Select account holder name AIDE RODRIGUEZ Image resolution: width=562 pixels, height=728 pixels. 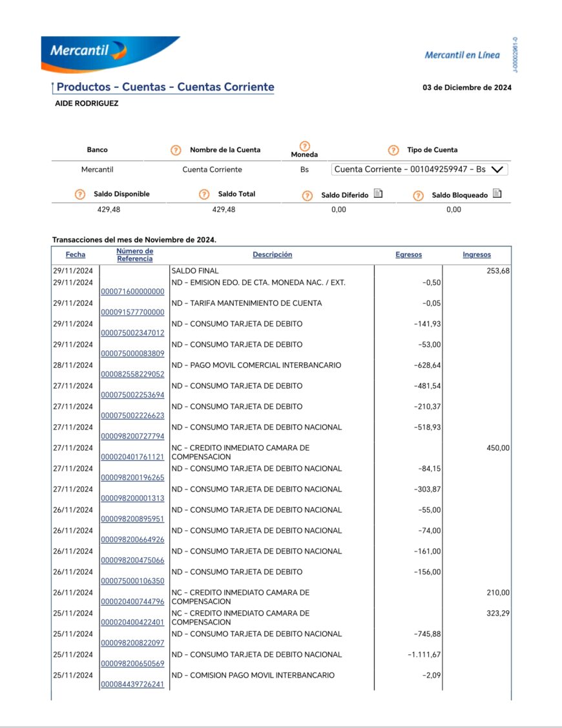point(87,103)
